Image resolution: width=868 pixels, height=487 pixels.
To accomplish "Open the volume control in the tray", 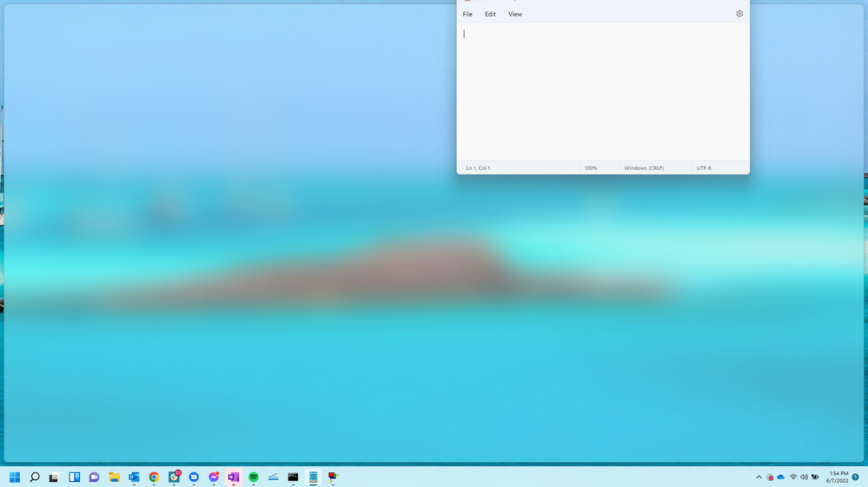I will click(x=804, y=477).
